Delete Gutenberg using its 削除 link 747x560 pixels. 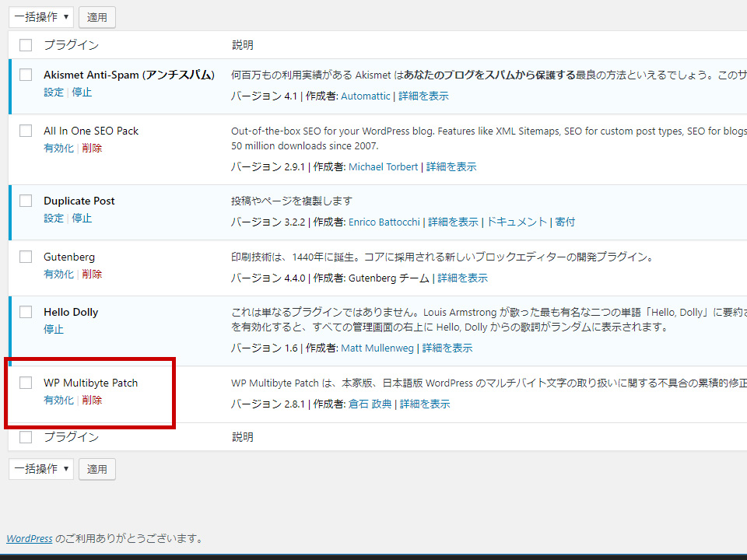92,274
